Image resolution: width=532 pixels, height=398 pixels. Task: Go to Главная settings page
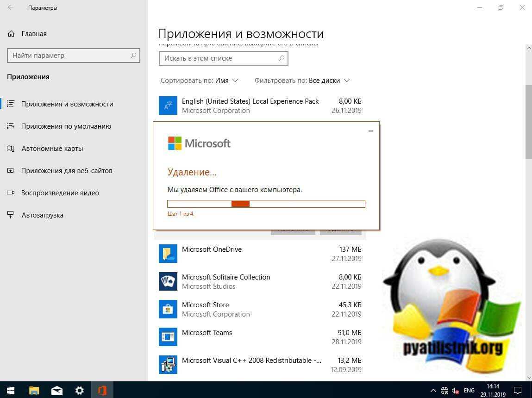(34, 33)
